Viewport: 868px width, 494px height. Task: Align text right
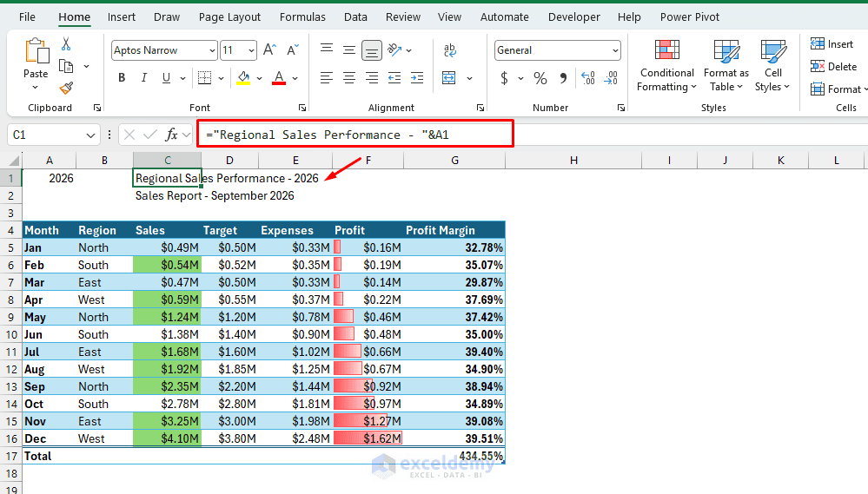(372, 78)
